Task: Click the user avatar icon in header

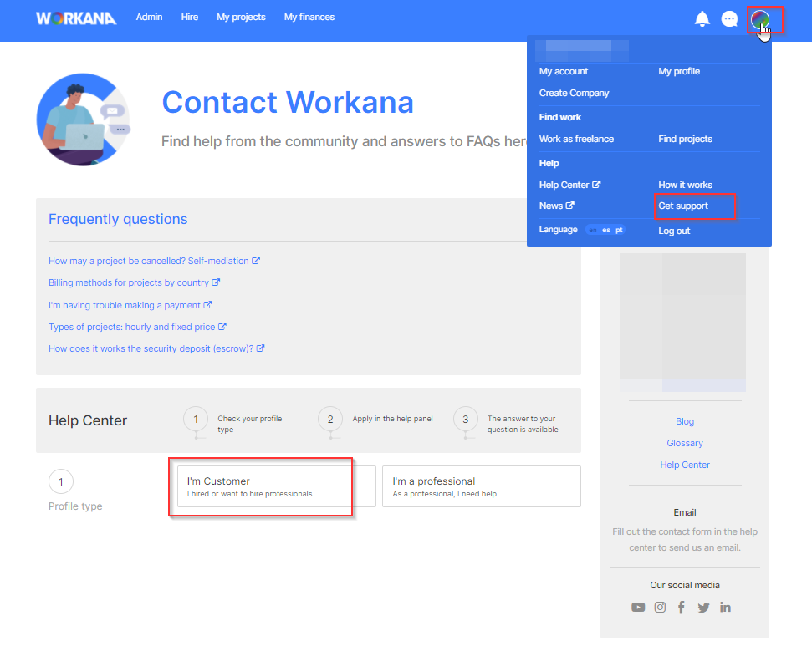Action: point(759,20)
